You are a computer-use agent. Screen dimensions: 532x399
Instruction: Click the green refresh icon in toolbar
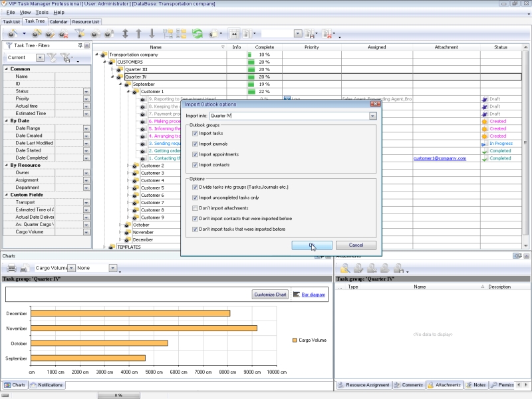pos(198,33)
